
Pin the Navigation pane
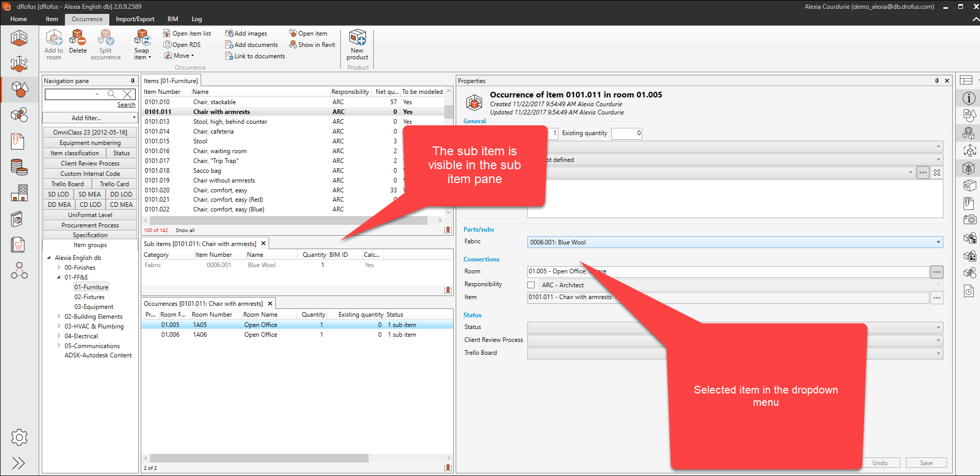tap(132, 81)
